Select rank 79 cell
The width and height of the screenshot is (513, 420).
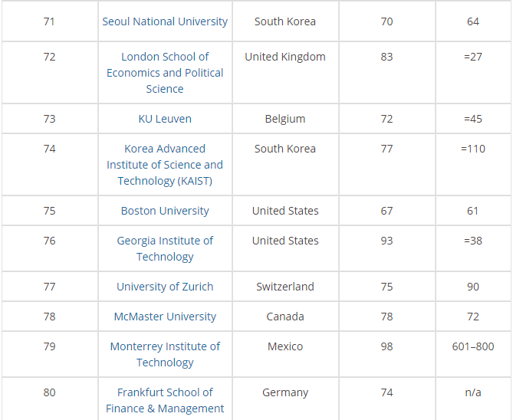click(49, 346)
